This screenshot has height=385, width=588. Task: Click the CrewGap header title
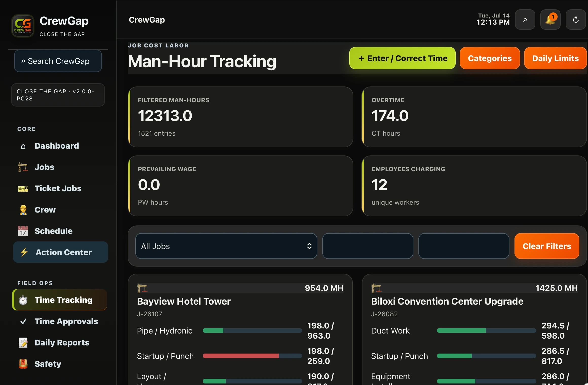(x=147, y=20)
